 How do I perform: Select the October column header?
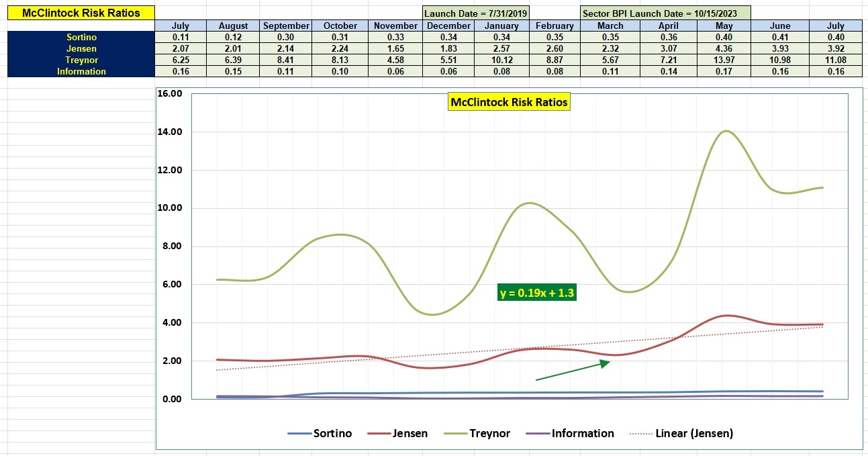(340, 26)
